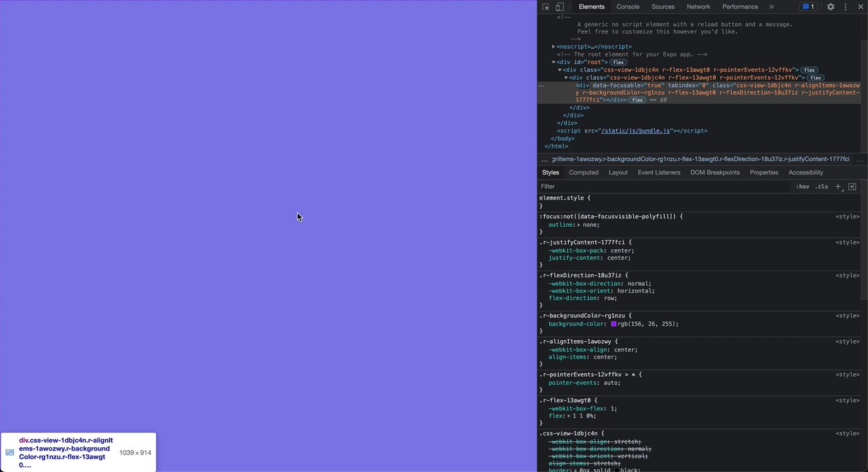Edit the pointer-events: auto value
This screenshot has height=472, width=868.
(611, 383)
